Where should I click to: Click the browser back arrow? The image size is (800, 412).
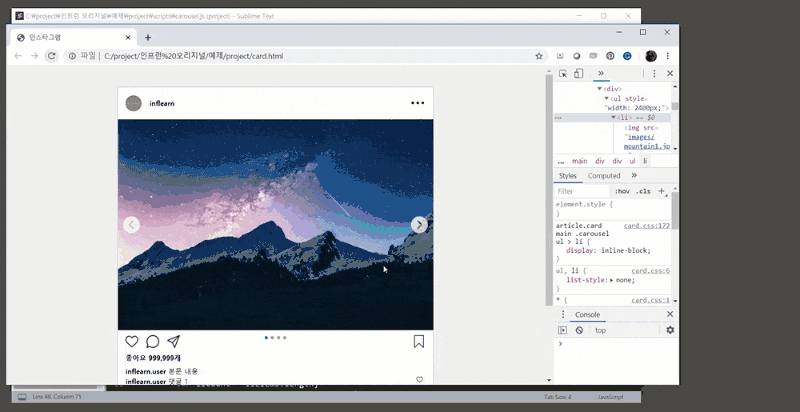[18, 56]
